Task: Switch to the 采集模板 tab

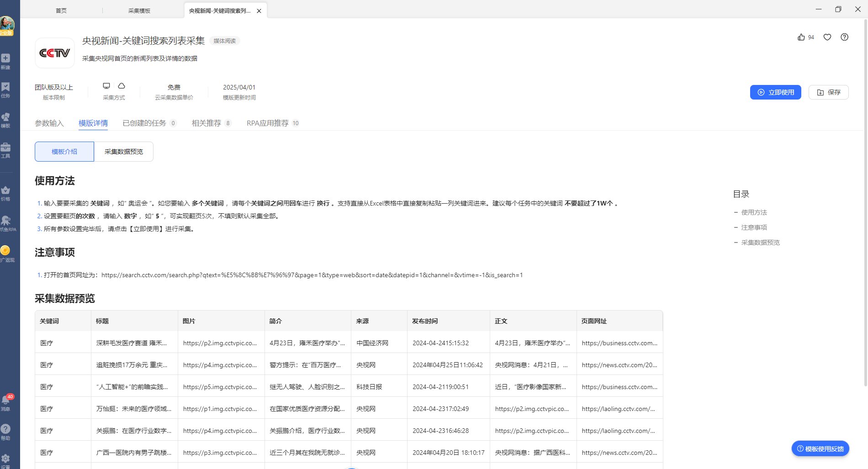Action: pyautogui.click(x=139, y=11)
